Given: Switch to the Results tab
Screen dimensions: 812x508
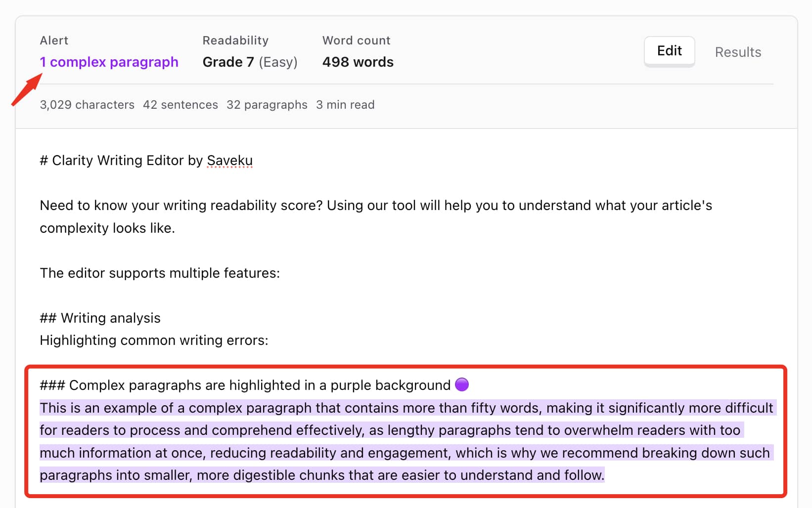Looking at the screenshot, I should (x=738, y=52).
